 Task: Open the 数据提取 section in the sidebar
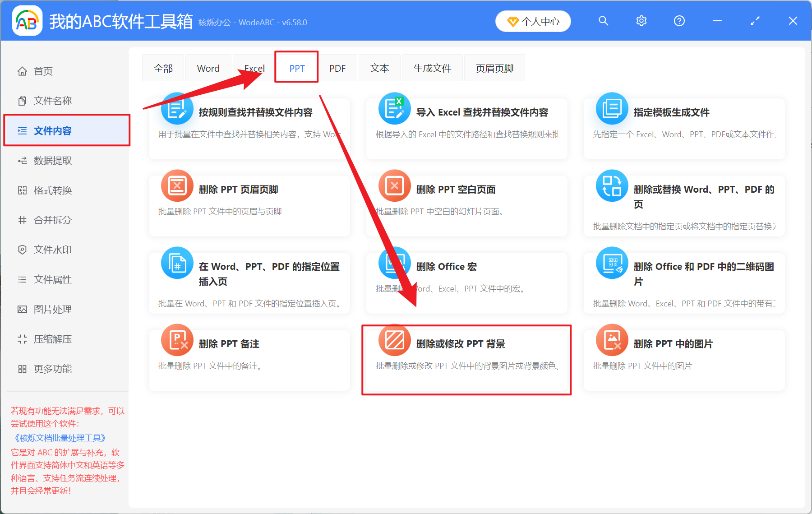tap(51, 160)
